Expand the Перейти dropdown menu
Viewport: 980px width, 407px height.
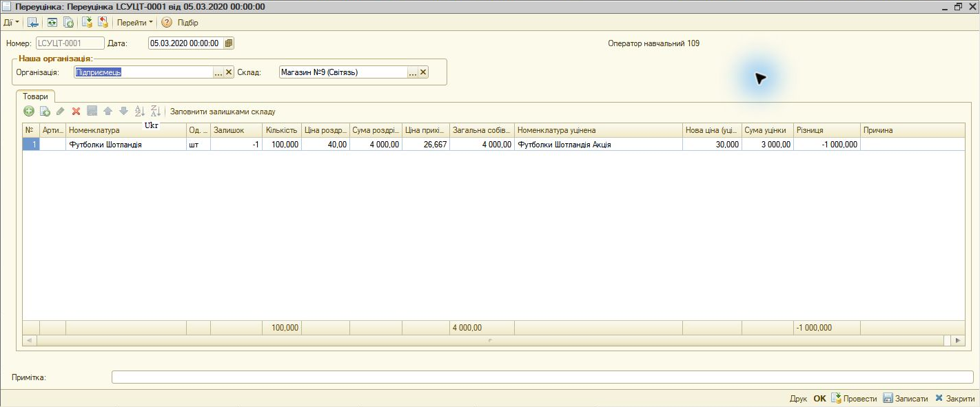[135, 23]
